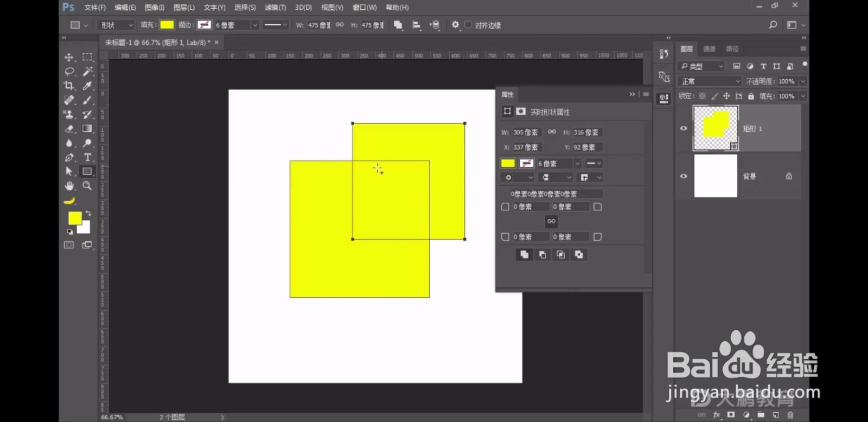Click the path operations icon in options bar
This screenshot has width=868, height=422.
(398, 25)
